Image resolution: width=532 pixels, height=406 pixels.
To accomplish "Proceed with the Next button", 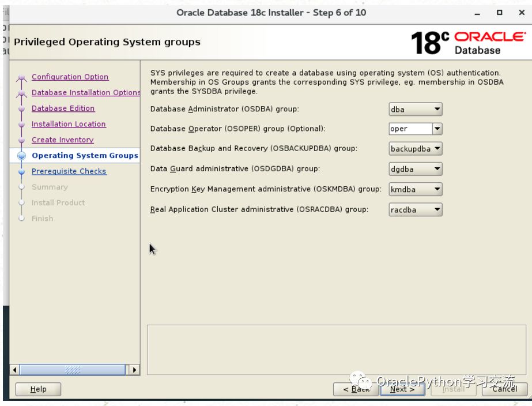I will point(402,389).
